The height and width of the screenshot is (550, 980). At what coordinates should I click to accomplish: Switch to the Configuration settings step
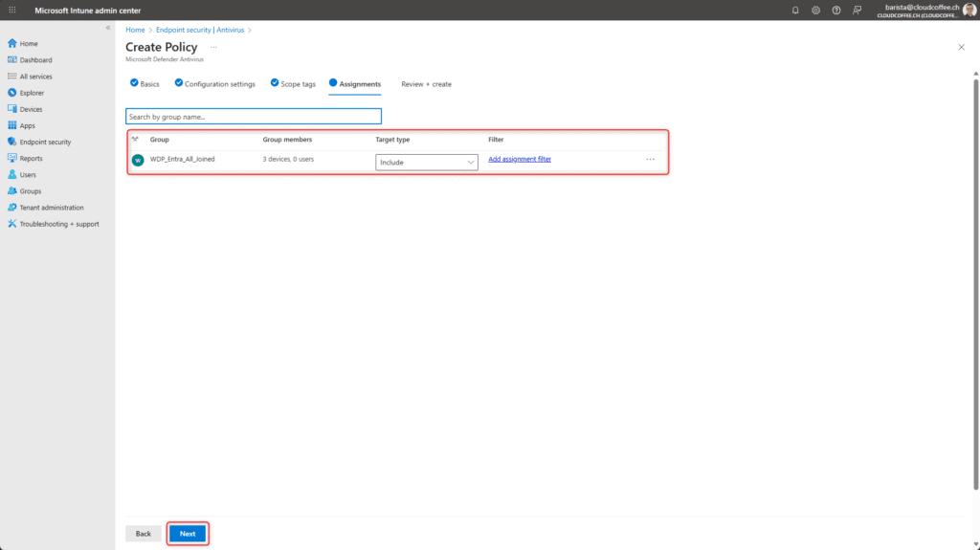coord(219,84)
